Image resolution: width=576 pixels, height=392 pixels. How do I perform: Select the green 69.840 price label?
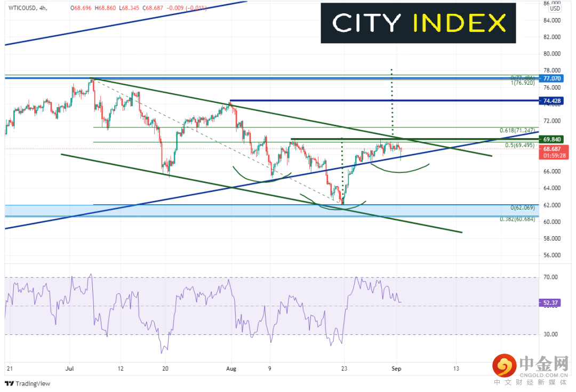[x=552, y=140]
